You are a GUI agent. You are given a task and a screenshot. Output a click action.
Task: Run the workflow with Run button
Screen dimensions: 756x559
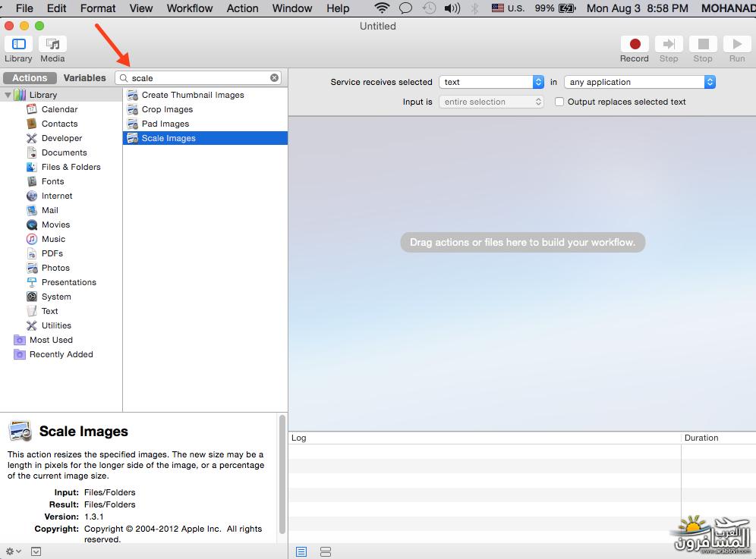coord(737,44)
